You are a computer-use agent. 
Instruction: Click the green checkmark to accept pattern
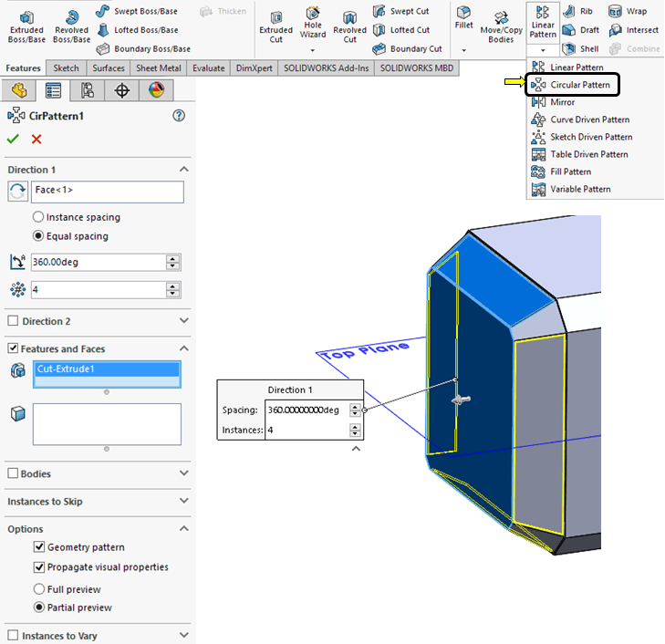[x=13, y=139]
